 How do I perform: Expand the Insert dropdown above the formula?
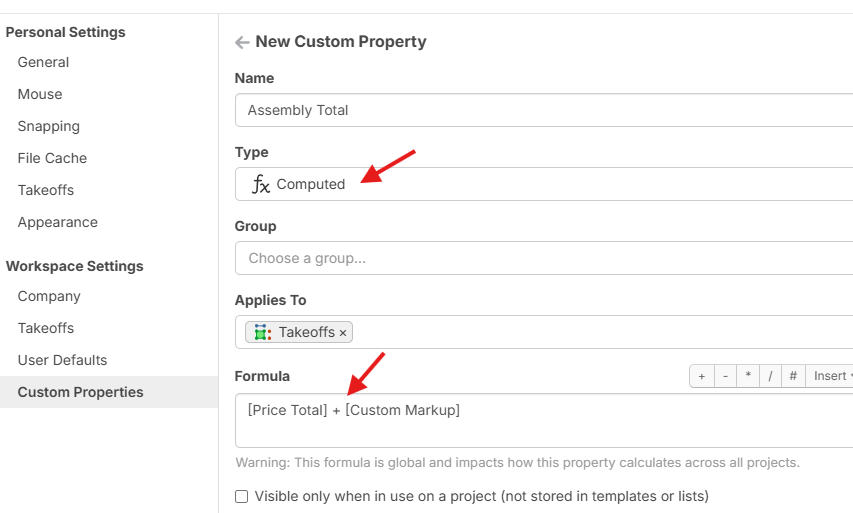coord(832,376)
